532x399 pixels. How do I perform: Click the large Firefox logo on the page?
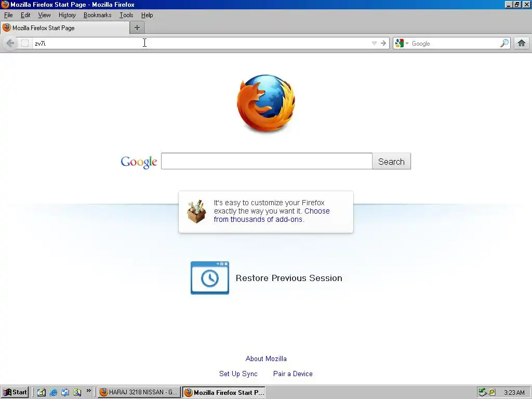coord(266,103)
